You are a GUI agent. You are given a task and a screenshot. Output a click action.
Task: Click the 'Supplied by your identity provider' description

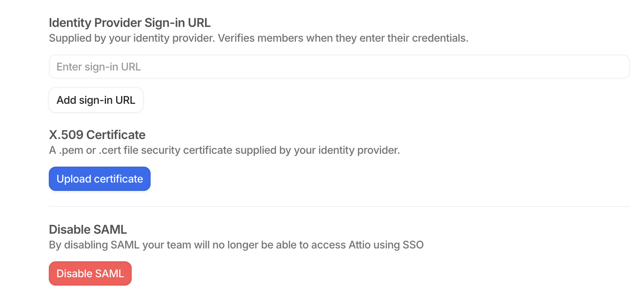(x=258, y=38)
